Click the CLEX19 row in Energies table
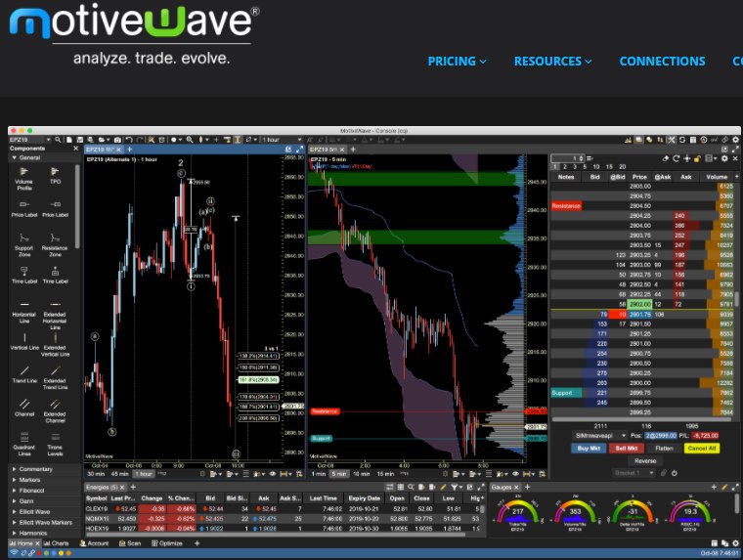The height and width of the screenshot is (560, 743). click(x=284, y=509)
